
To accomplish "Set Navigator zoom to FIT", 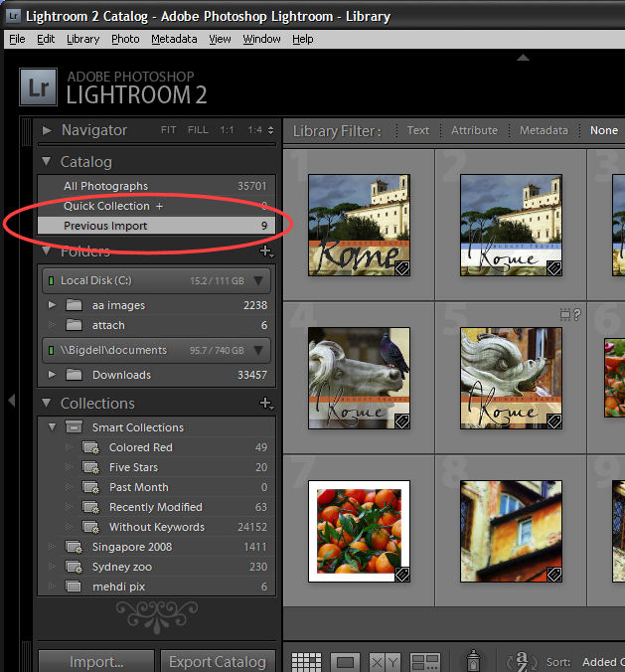I will pos(168,130).
